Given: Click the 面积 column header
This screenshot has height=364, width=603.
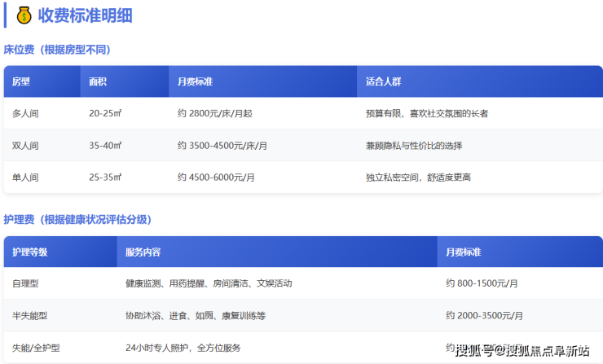Looking at the screenshot, I should click(99, 82).
